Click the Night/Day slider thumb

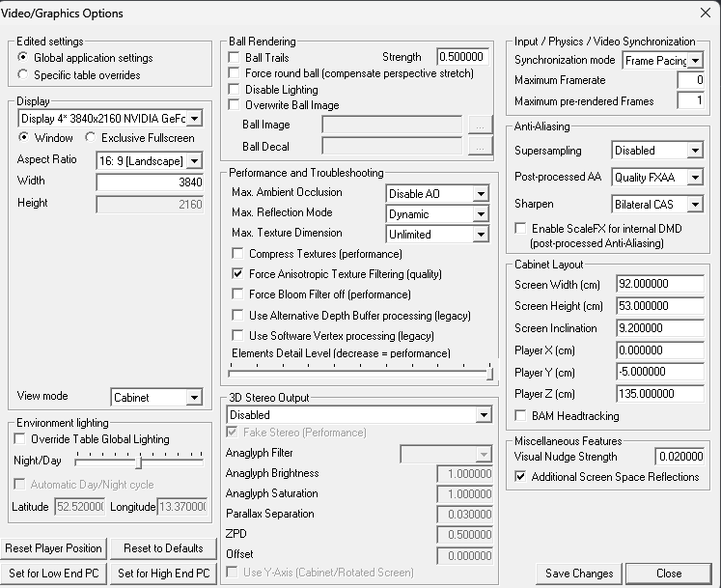point(138,462)
